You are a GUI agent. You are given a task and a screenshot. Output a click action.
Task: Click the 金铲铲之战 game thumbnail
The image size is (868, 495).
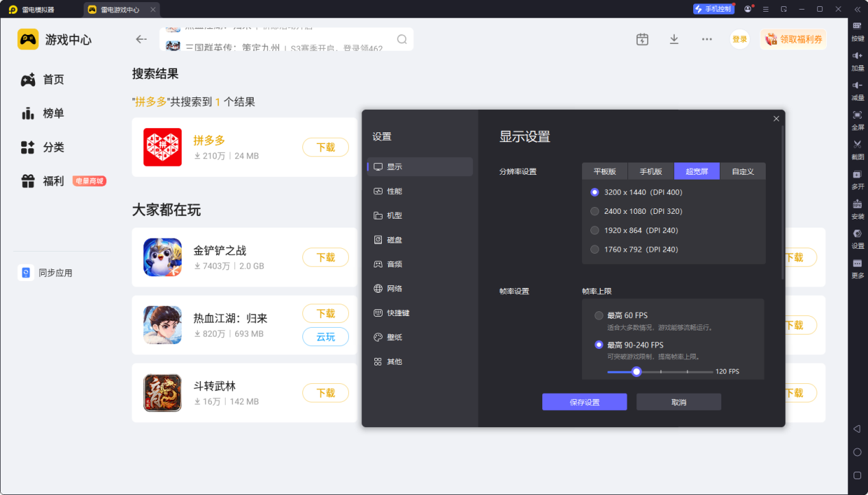[162, 257]
